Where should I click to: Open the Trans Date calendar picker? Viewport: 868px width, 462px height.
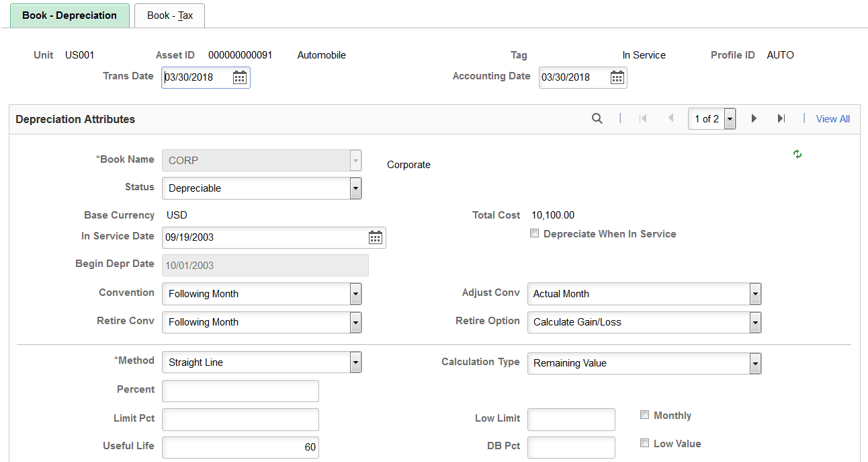point(240,77)
